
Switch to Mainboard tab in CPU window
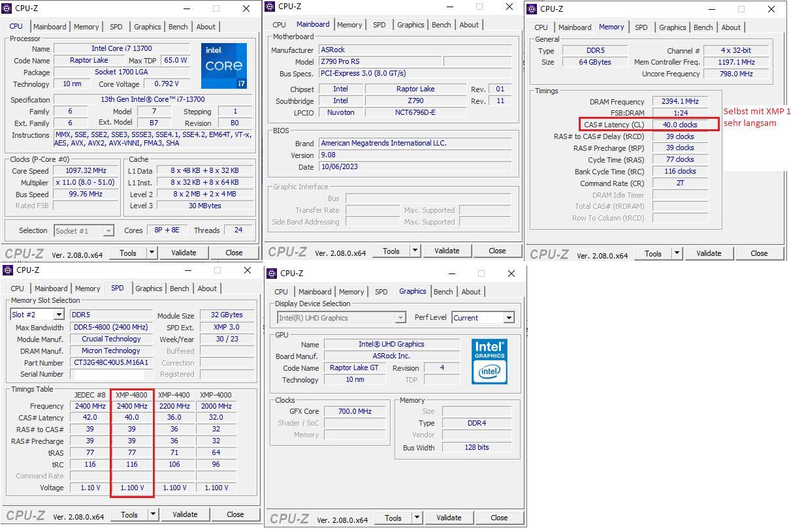point(50,27)
